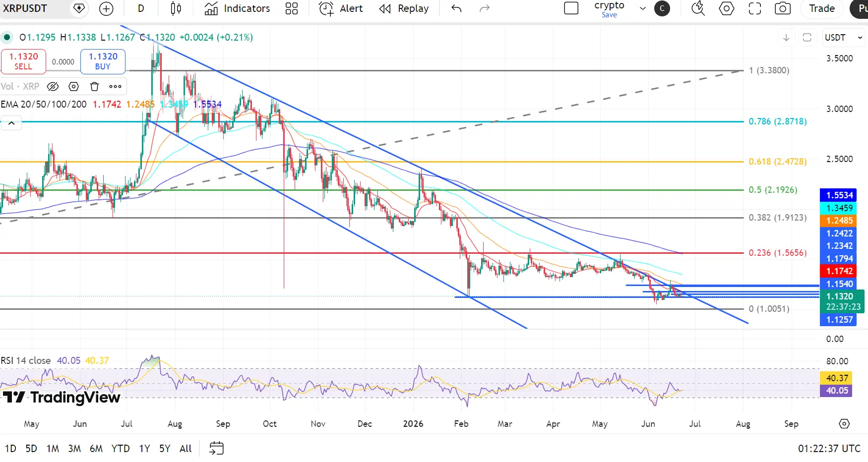Select the 1M date range

(53, 449)
